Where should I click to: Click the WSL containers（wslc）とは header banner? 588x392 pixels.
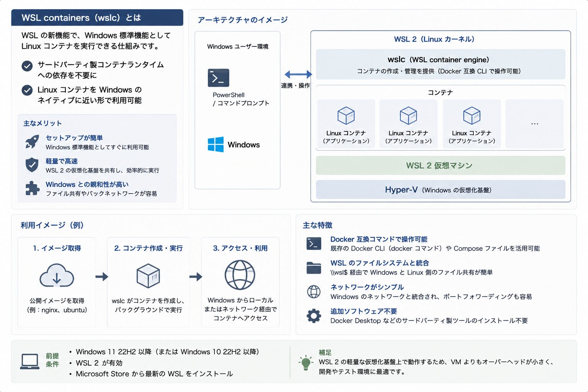coord(97,18)
